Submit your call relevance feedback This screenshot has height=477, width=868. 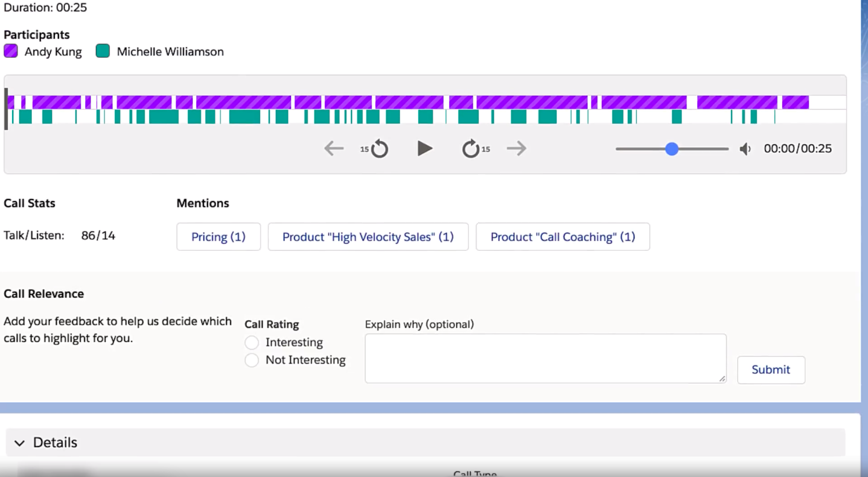click(771, 370)
